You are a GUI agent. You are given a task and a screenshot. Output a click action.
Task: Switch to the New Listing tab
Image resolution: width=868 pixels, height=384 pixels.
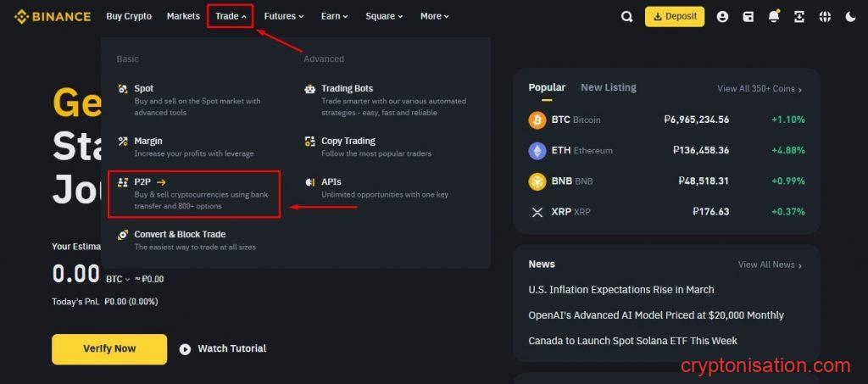click(x=608, y=87)
